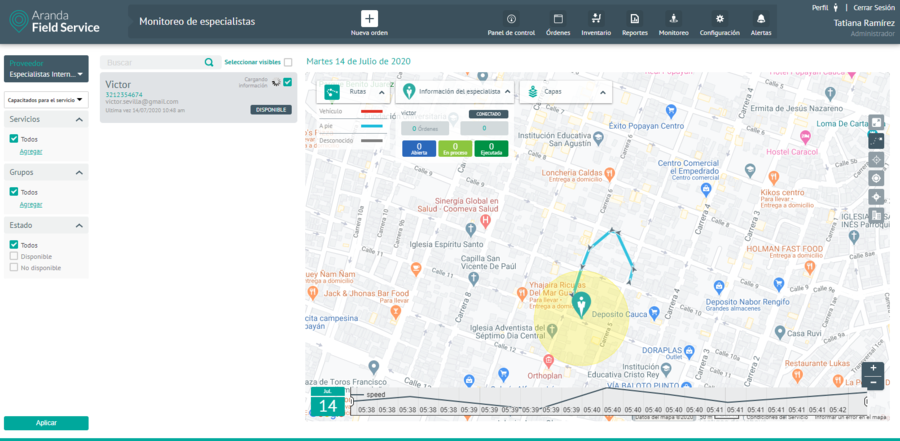Click the Jul 14 calendar date icon

click(x=328, y=401)
